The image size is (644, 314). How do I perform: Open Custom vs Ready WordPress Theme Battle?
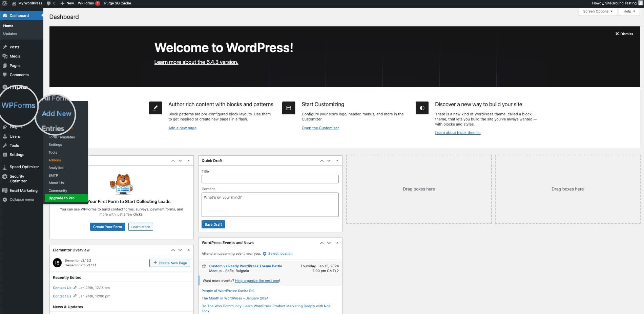coord(246,266)
